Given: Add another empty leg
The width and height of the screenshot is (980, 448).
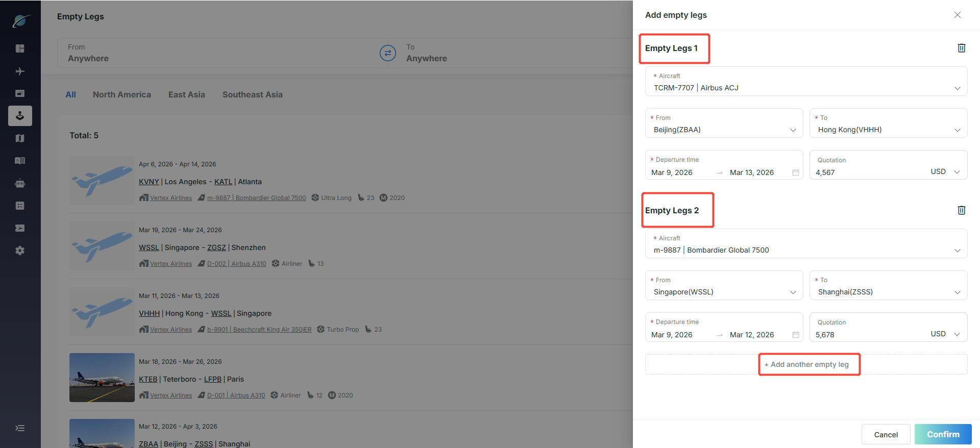Looking at the screenshot, I should tap(806, 364).
